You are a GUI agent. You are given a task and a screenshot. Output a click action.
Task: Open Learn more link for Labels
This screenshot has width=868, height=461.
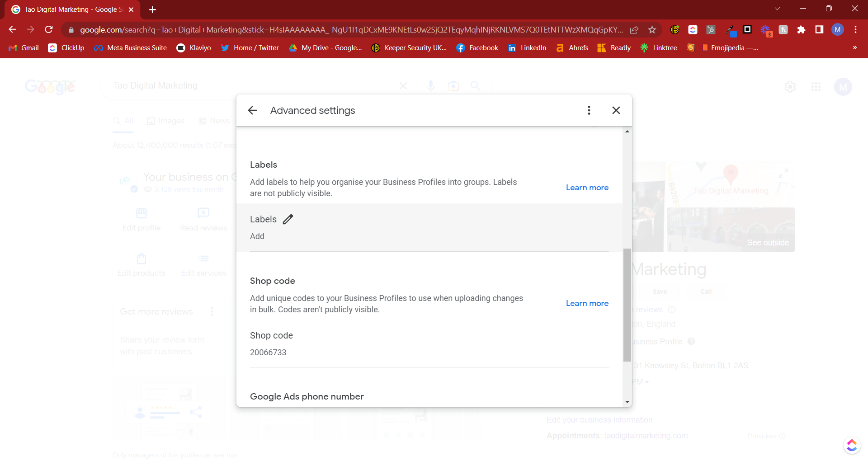587,188
